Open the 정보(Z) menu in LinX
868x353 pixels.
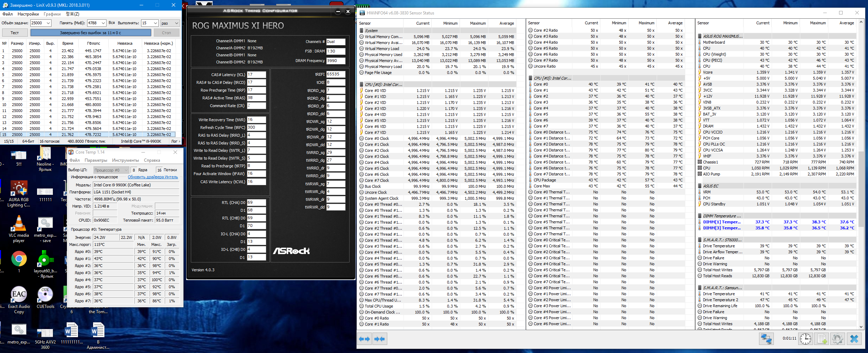coord(72,14)
